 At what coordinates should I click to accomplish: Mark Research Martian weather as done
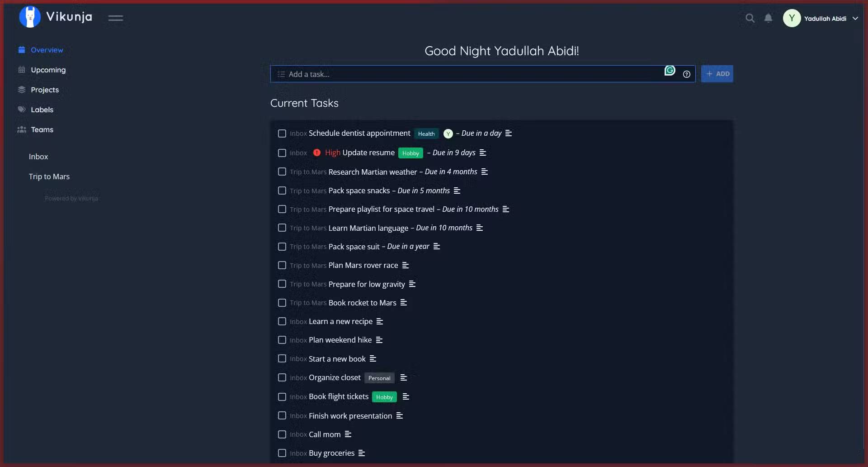282,172
